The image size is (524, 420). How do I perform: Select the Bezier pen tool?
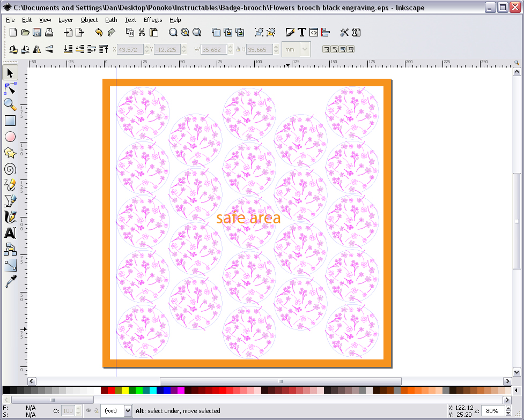(10, 201)
